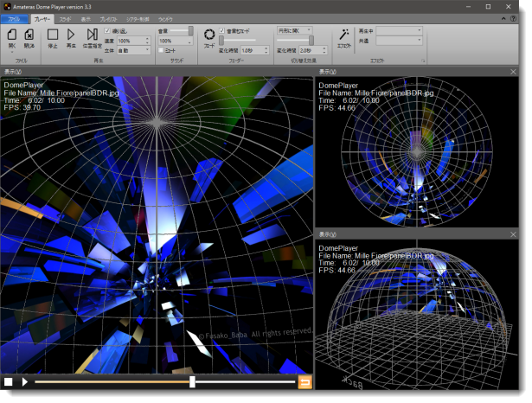Expand the arrow under the Open (開く) button
Image resolution: width=532 pixels, height=403 pixels.
(12, 52)
